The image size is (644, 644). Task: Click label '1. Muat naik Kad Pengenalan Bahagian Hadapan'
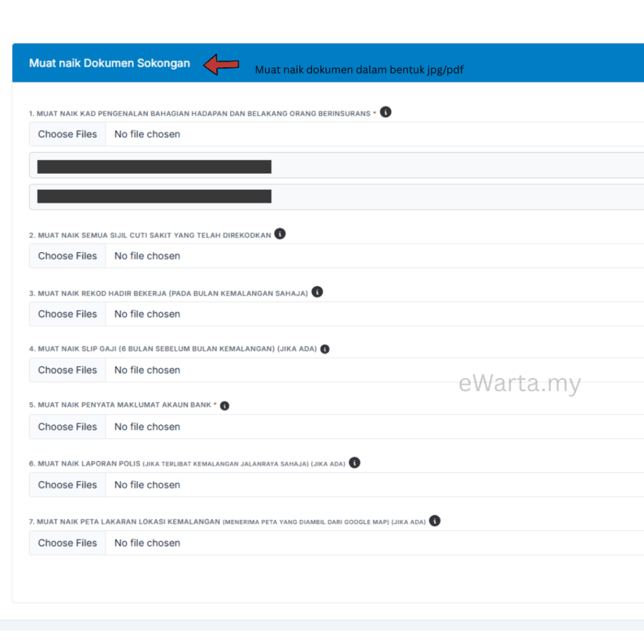click(199, 114)
